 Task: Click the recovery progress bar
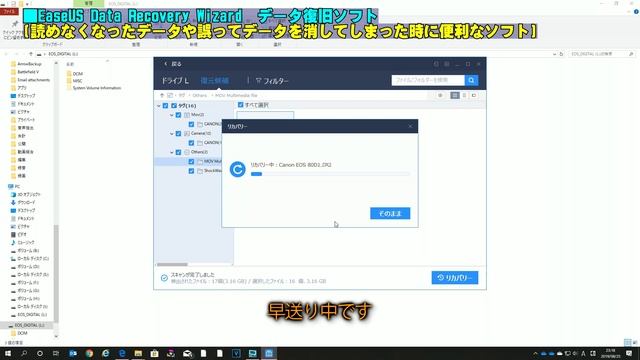(x=330, y=174)
